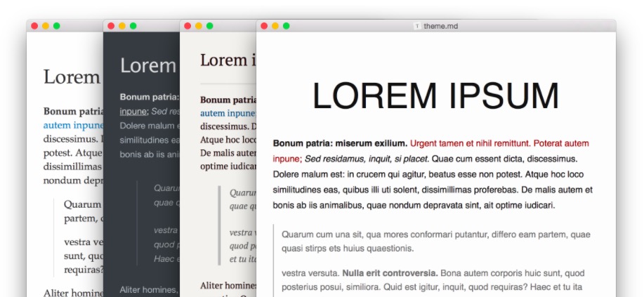Maximize the front theme.md window with green button
This screenshot has width=644, height=297.
point(287,26)
